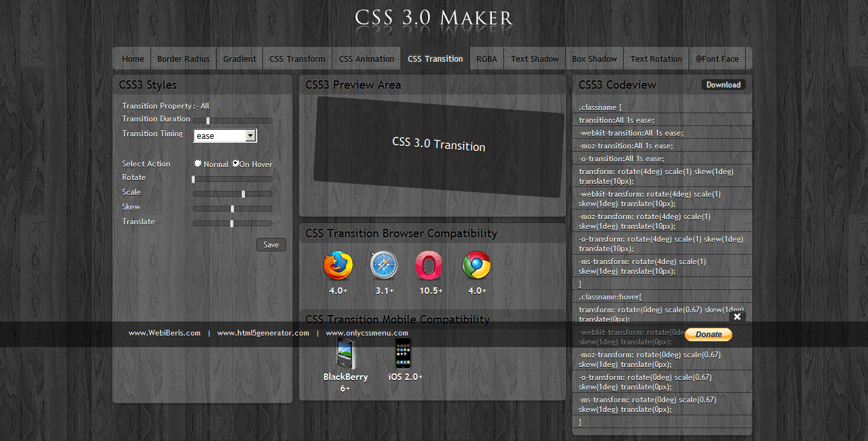Click the Safari compass icon
868x441 pixels.
[x=384, y=265]
